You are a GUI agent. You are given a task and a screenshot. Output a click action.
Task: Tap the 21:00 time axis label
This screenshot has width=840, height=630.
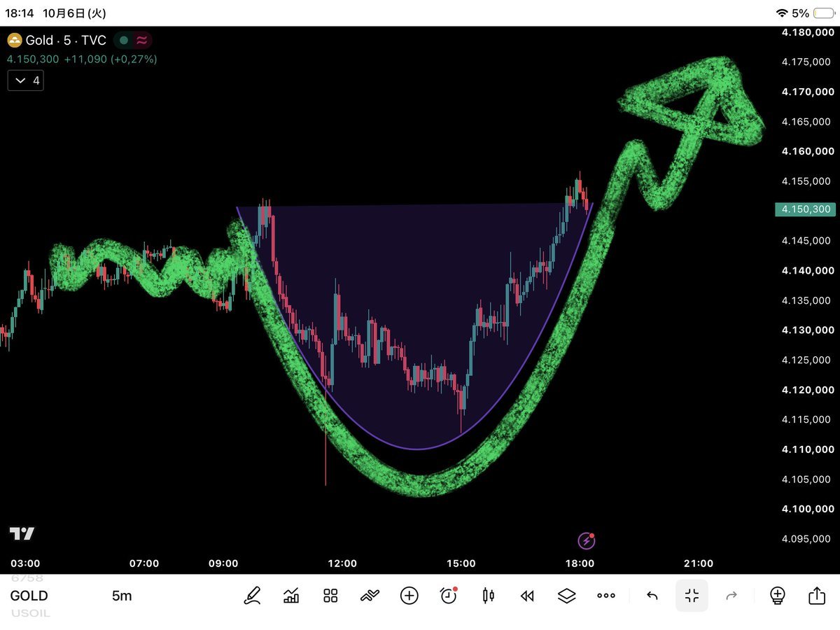click(x=699, y=563)
